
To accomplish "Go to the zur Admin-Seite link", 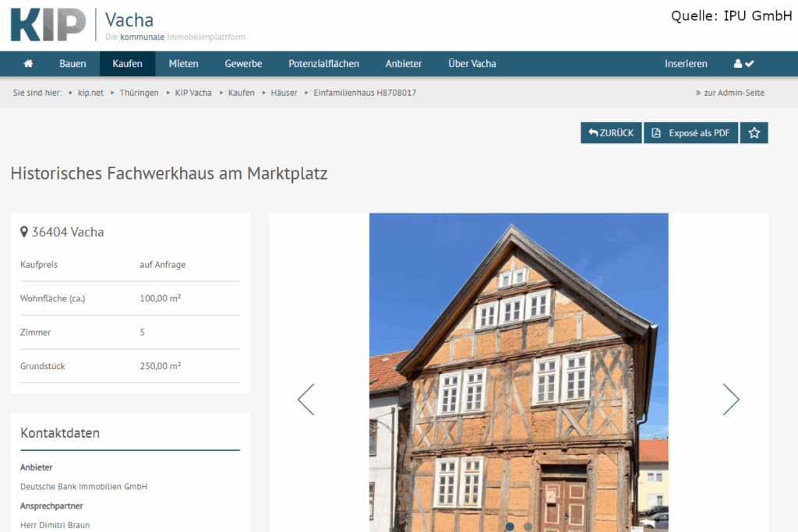I will click(729, 93).
